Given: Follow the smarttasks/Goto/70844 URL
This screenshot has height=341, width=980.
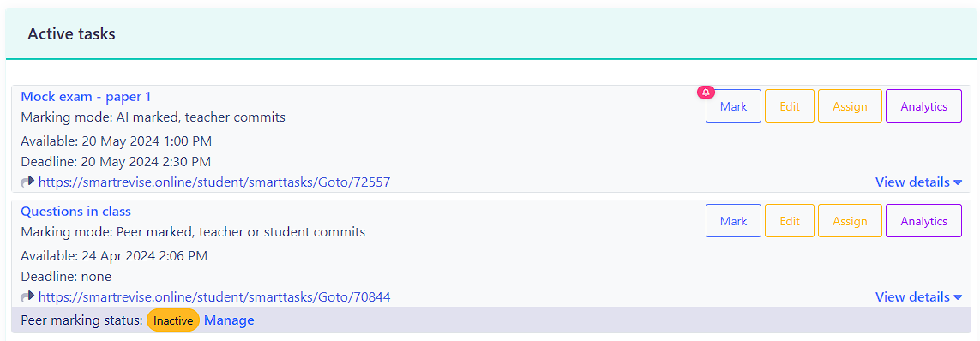Looking at the screenshot, I should click(x=214, y=296).
